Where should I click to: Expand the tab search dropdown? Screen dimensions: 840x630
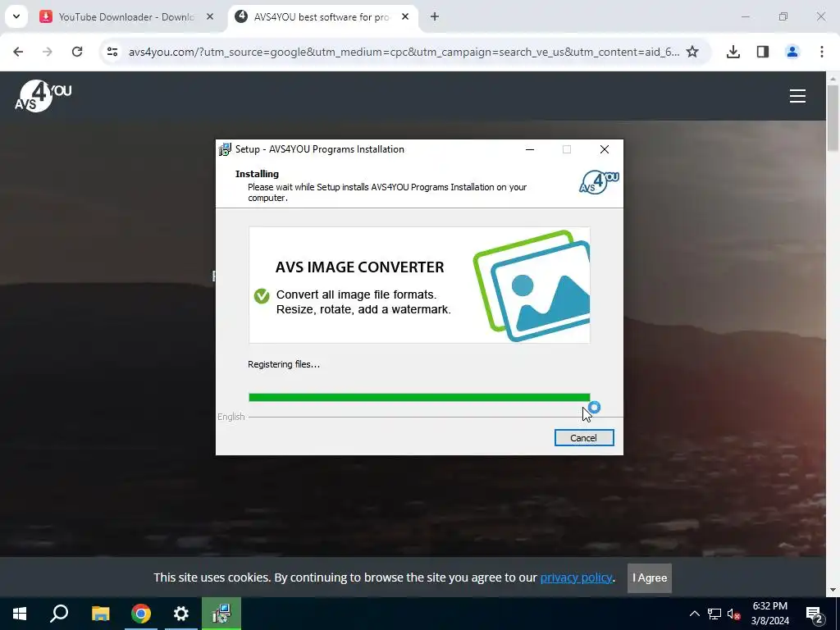16,16
